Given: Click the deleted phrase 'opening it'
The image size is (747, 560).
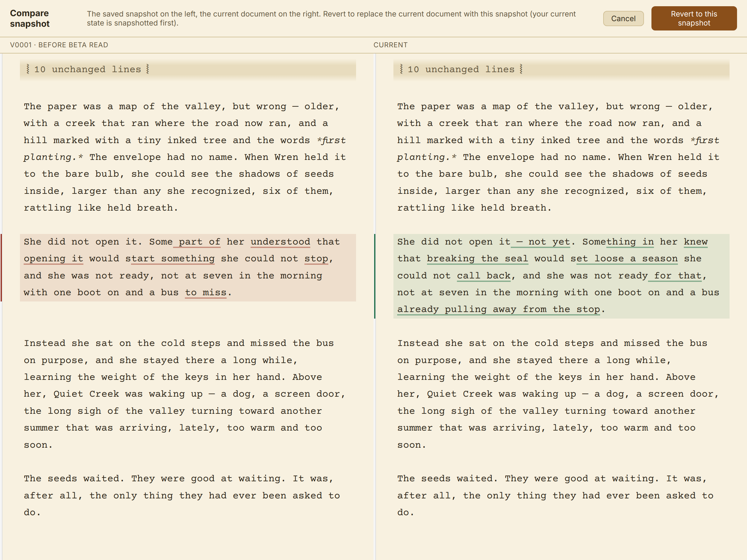Looking at the screenshot, I should (53, 259).
